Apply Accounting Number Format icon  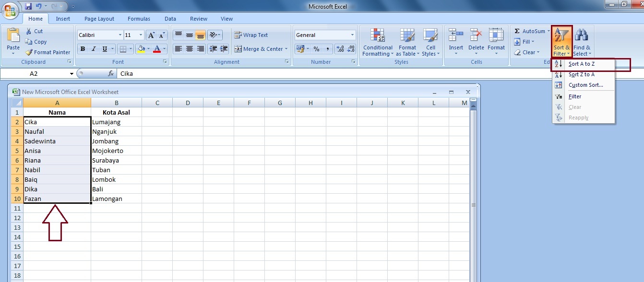300,49
